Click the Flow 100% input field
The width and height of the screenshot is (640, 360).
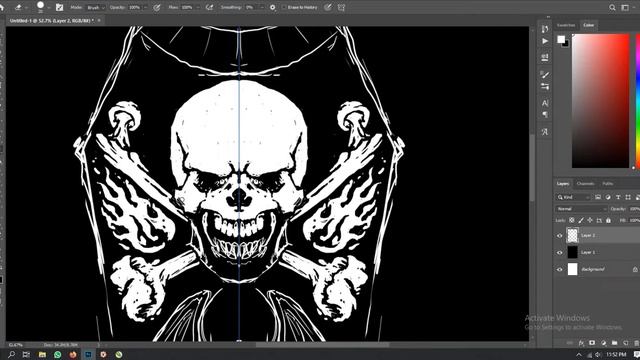click(x=187, y=8)
